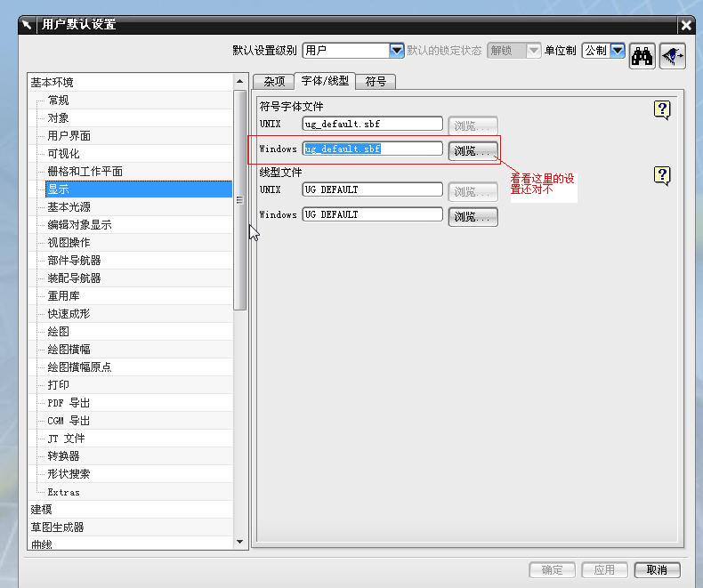Click the tree scrollbar up arrow

click(x=240, y=81)
